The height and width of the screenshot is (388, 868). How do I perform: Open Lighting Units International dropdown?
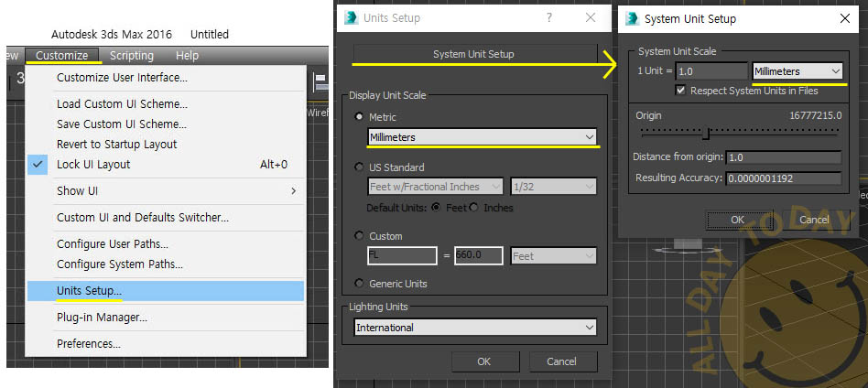pos(475,328)
